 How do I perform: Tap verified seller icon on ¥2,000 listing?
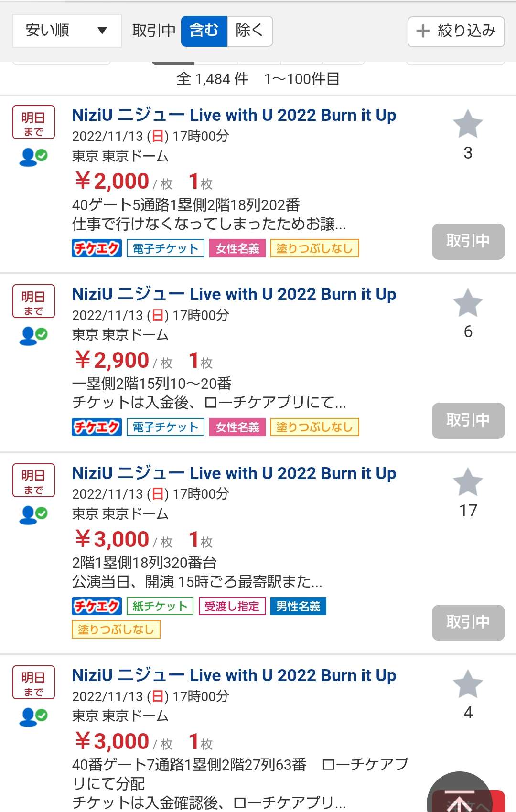[33, 157]
